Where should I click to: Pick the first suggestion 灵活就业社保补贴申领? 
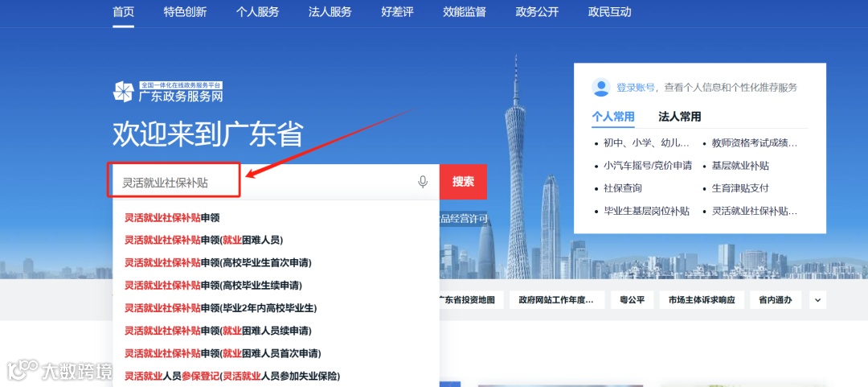pyautogui.click(x=172, y=217)
